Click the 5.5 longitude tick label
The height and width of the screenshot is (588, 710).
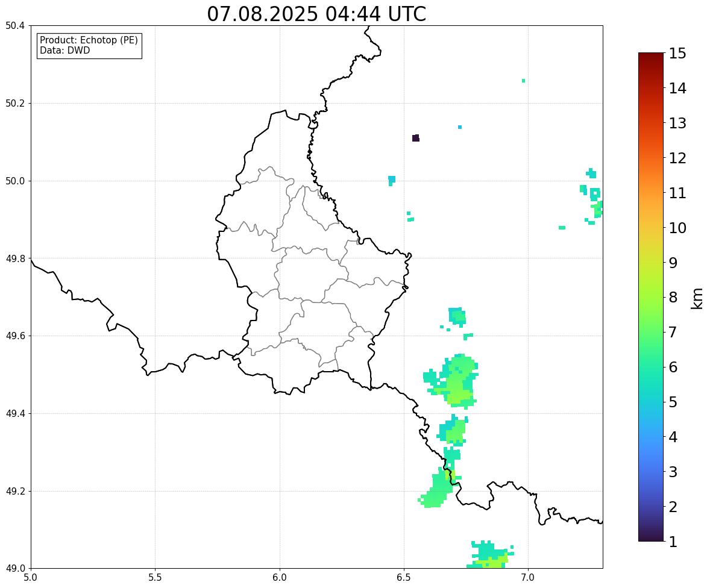pyautogui.click(x=155, y=578)
